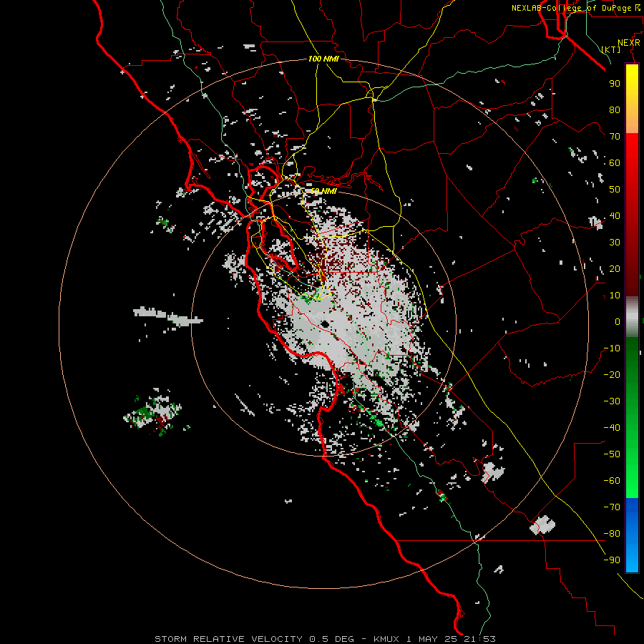
Task: Click the -10 value on velocity scale
Action: click(612, 348)
